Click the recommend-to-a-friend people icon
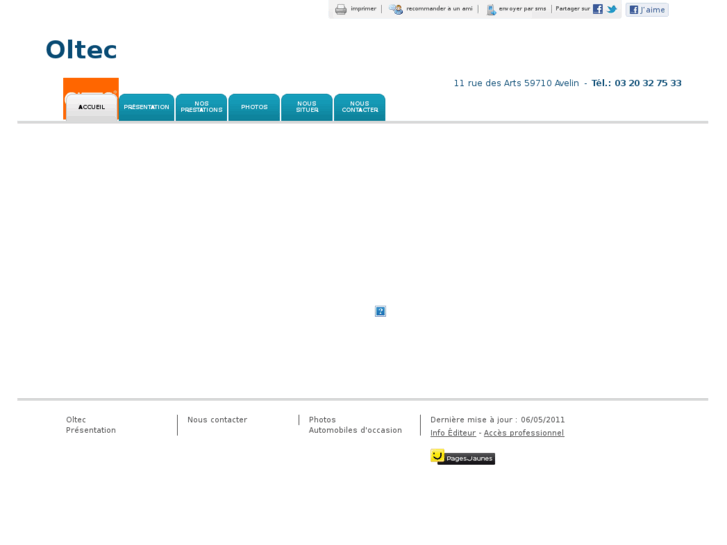This screenshot has height=545, width=727. point(395,9)
